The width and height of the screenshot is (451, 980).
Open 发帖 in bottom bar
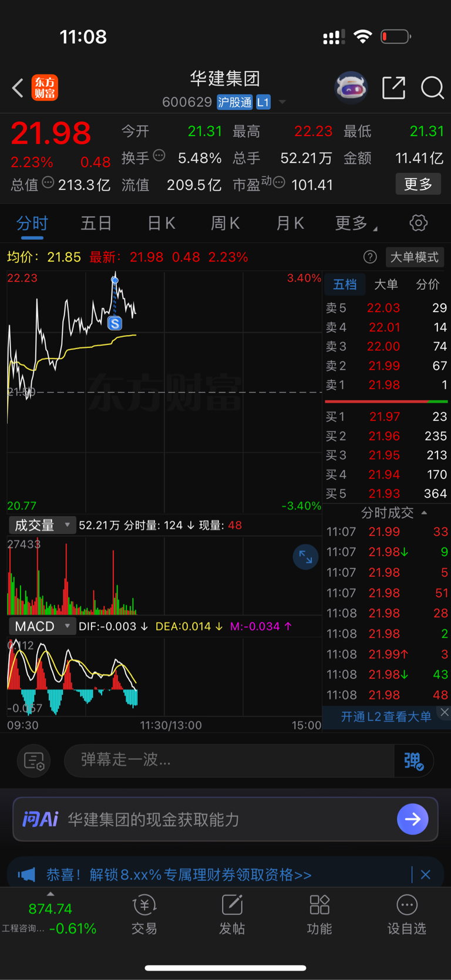click(232, 914)
